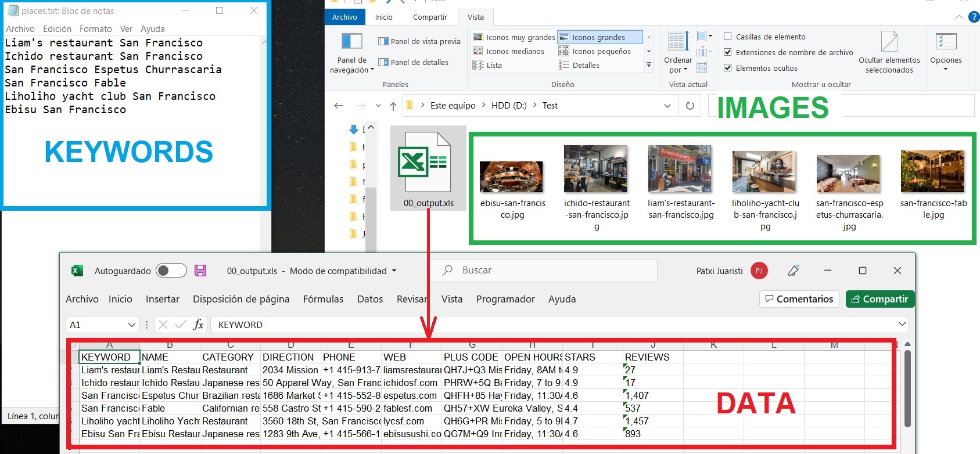Click the formula bar confirm checkmark icon
Image resolution: width=980 pixels, height=454 pixels.
coord(181,325)
